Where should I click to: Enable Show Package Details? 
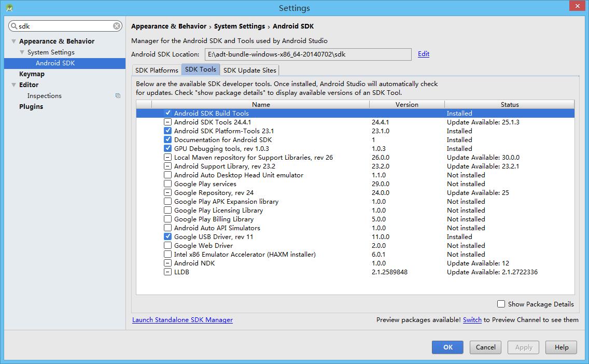tap(501, 304)
